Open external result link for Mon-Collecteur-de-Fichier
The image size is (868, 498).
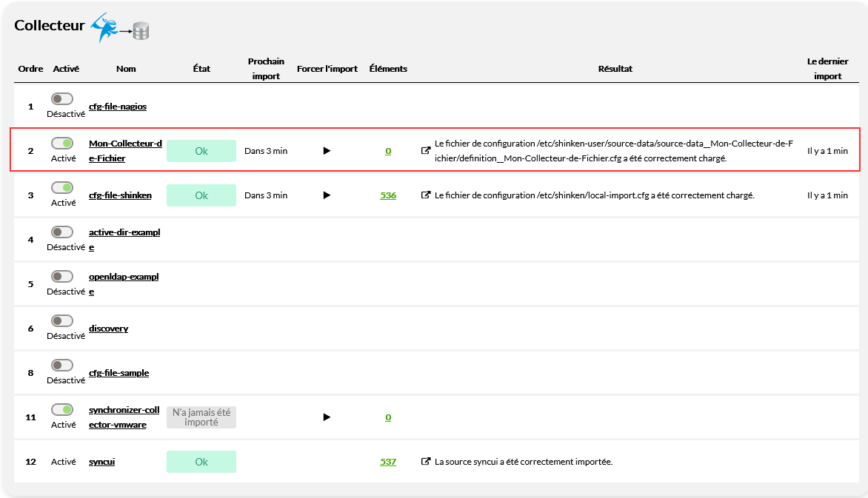(426, 151)
